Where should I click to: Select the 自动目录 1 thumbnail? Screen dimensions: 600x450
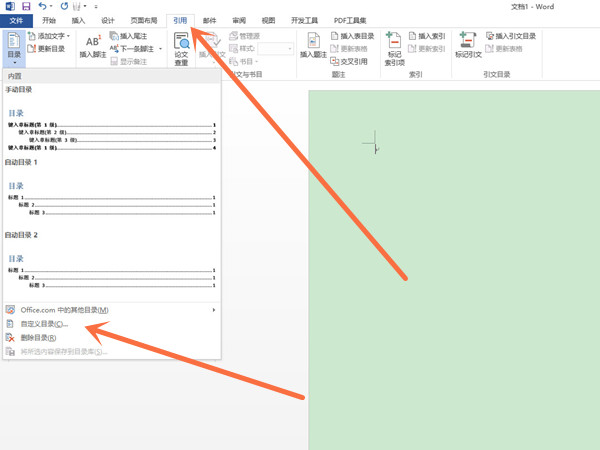tap(110, 195)
